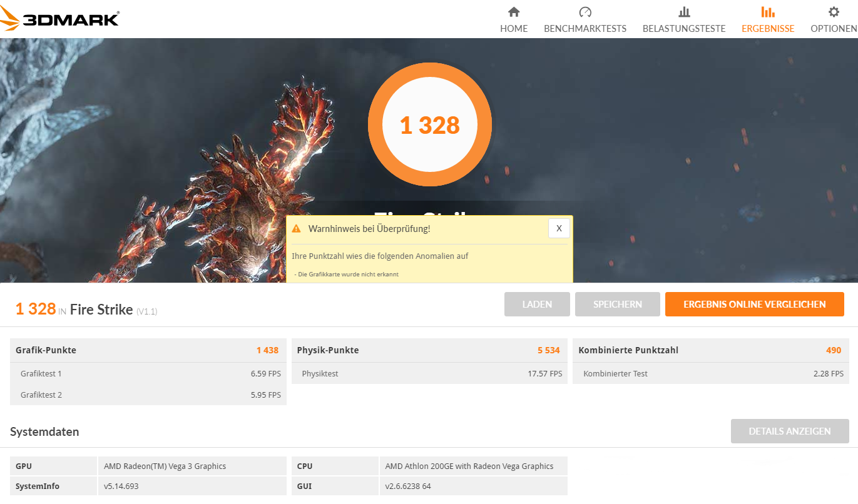Click the 17.57 FPS value
Viewport: 858px width, 504px height.
pos(545,374)
